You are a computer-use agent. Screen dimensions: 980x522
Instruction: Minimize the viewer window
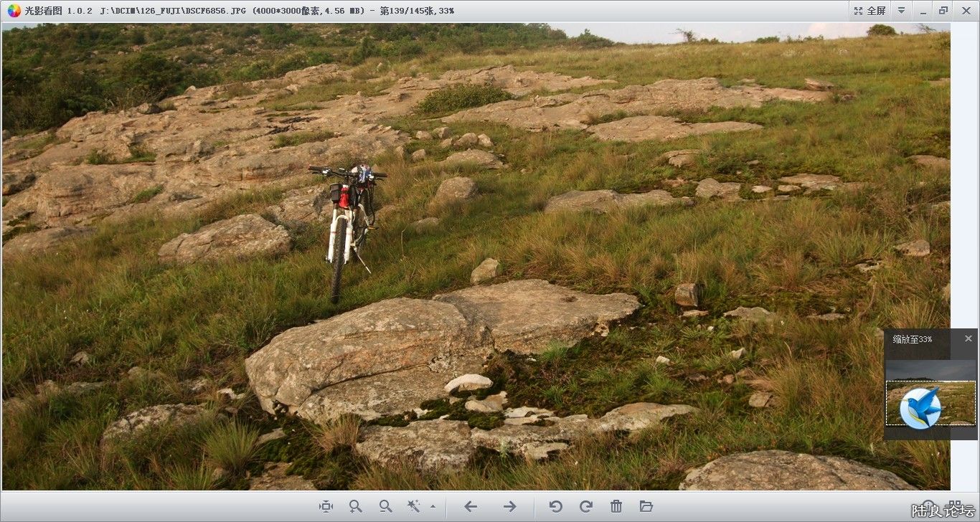coord(924,11)
